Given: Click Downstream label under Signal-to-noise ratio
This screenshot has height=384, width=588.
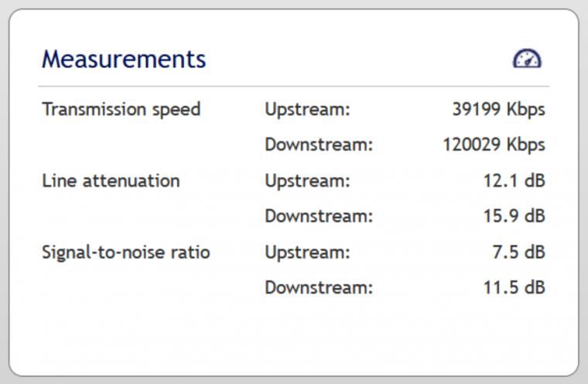Looking at the screenshot, I should coord(319,287).
